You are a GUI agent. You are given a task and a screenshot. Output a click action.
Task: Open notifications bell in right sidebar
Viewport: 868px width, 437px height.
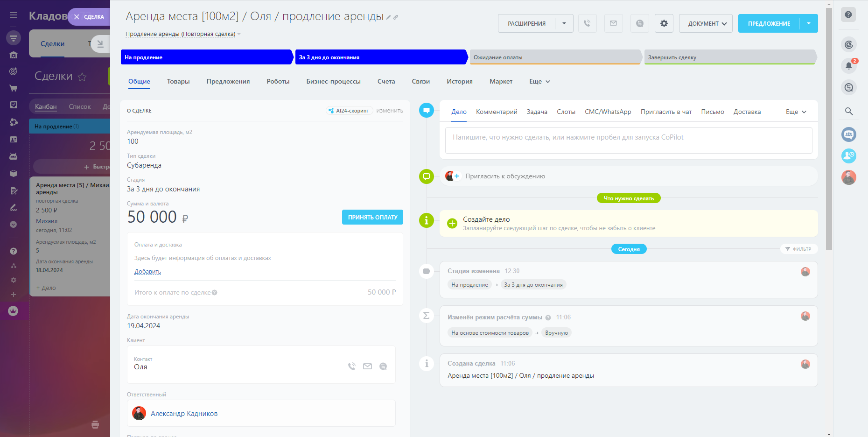pyautogui.click(x=848, y=66)
